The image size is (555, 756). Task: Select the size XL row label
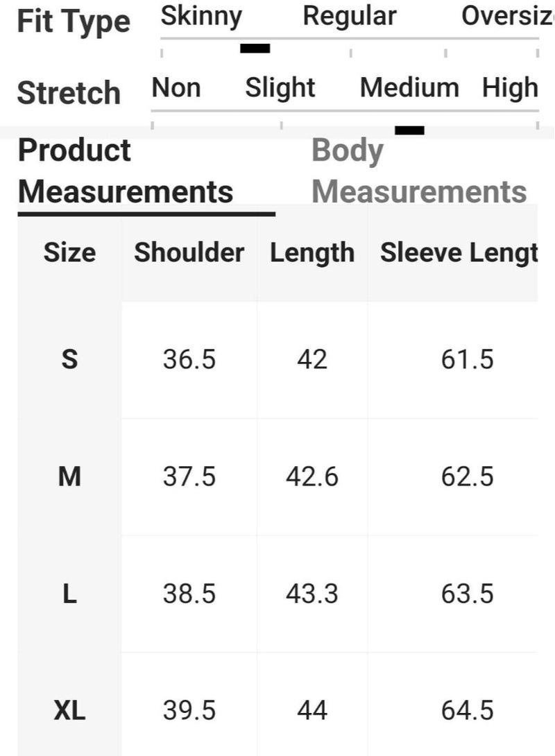pyautogui.click(x=69, y=710)
